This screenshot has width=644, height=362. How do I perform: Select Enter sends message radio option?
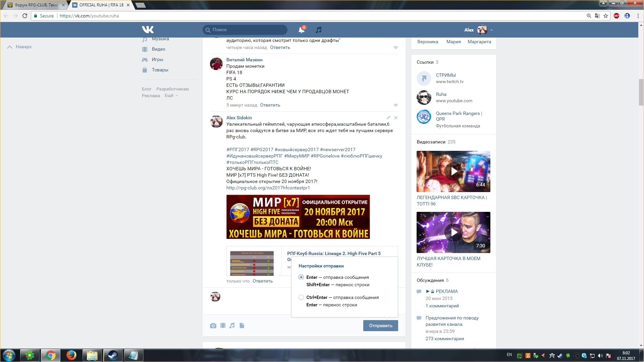[x=301, y=277]
